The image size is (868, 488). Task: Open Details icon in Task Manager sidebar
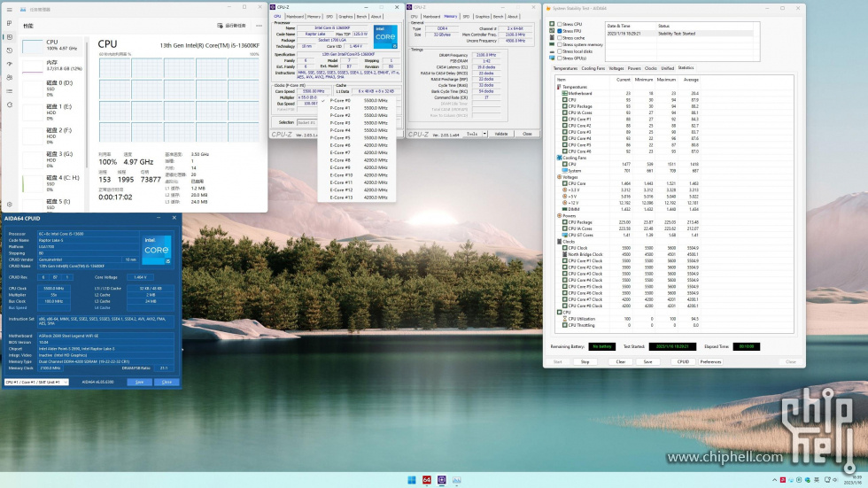click(x=10, y=91)
